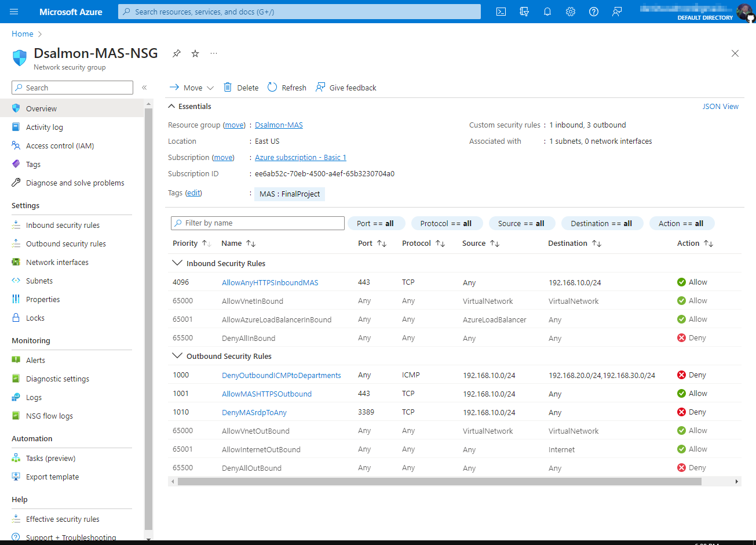Close the resource blade

tap(735, 53)
